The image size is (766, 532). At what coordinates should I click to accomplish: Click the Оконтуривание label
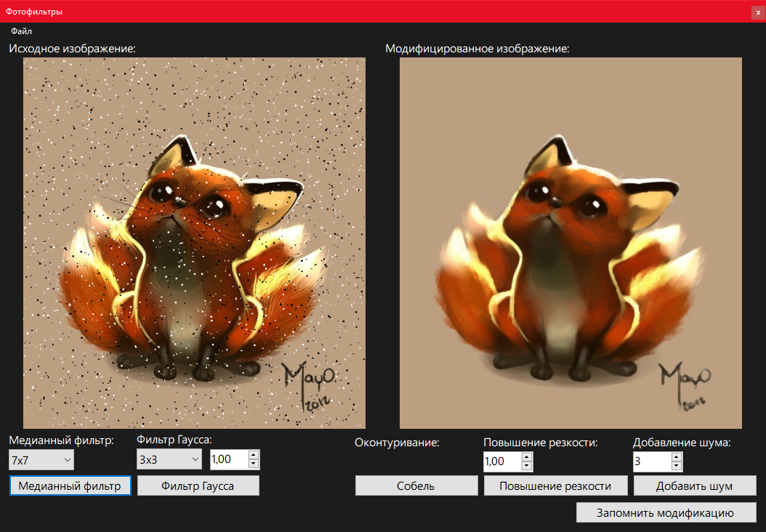pos(397,443)
